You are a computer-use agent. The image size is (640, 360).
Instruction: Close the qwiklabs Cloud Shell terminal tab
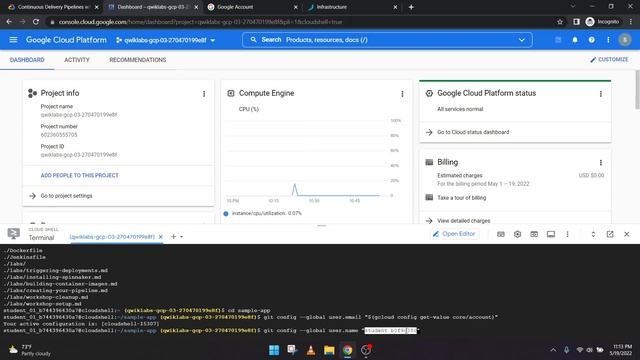pyautogui.click(x=161, y=237)
